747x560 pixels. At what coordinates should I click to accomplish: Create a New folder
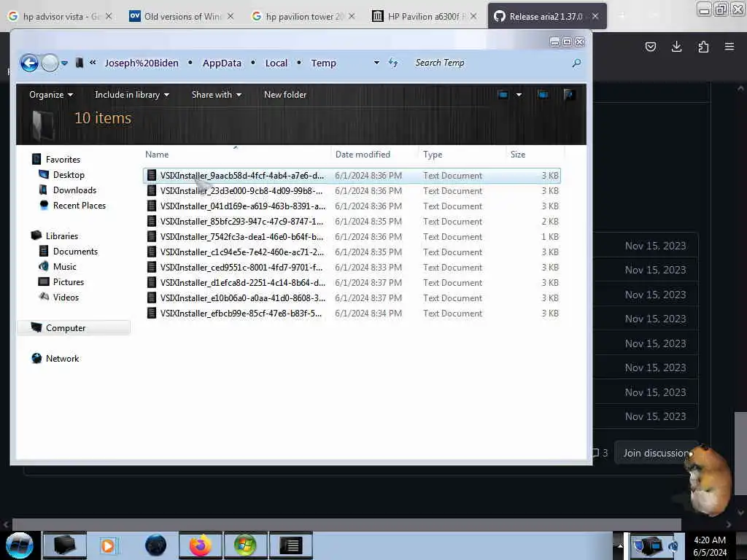285,95
